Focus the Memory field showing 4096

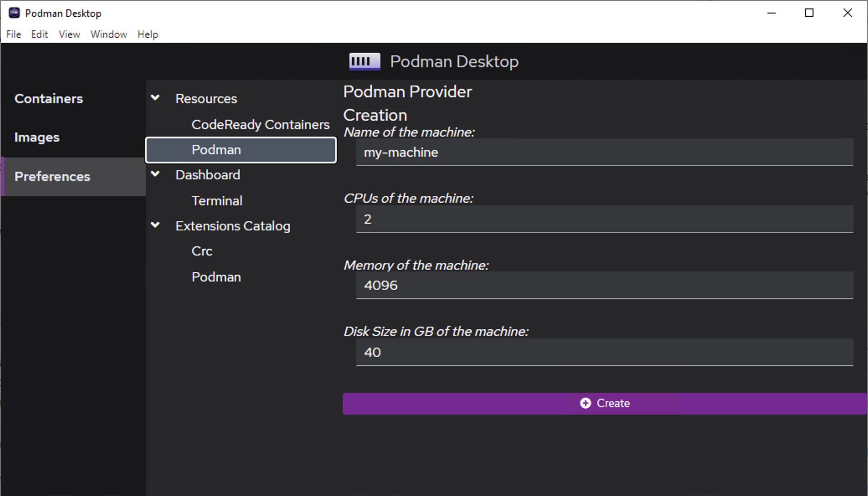604,285
